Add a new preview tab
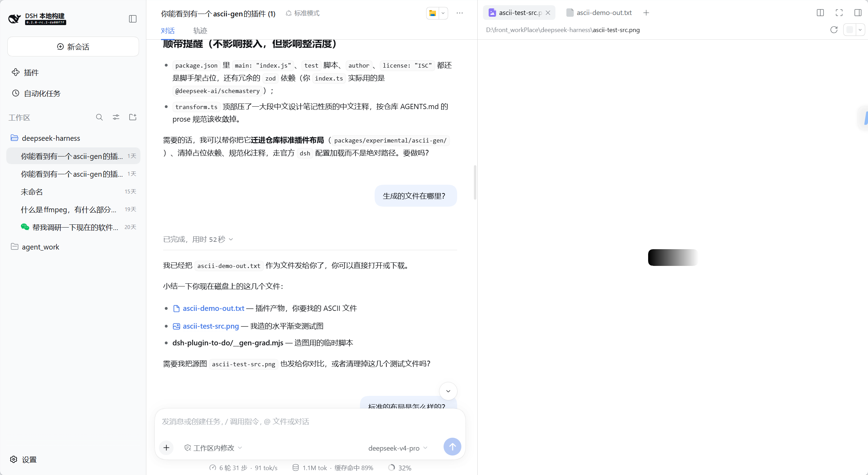The height and width of the screenshot is (475, 868). point(646,13)
